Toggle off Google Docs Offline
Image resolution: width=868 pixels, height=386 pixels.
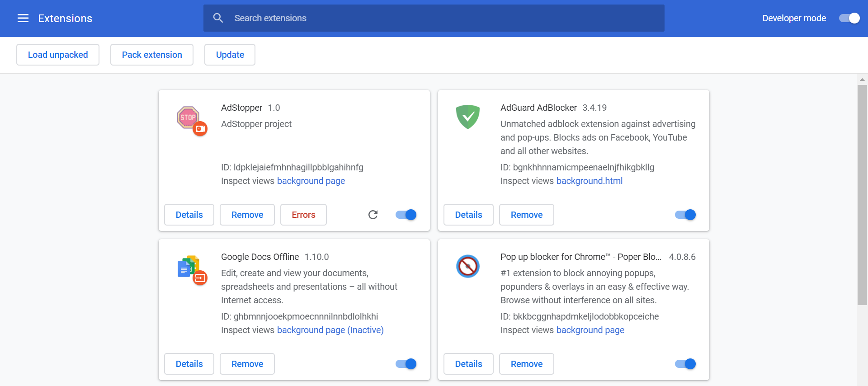point(406,364)
